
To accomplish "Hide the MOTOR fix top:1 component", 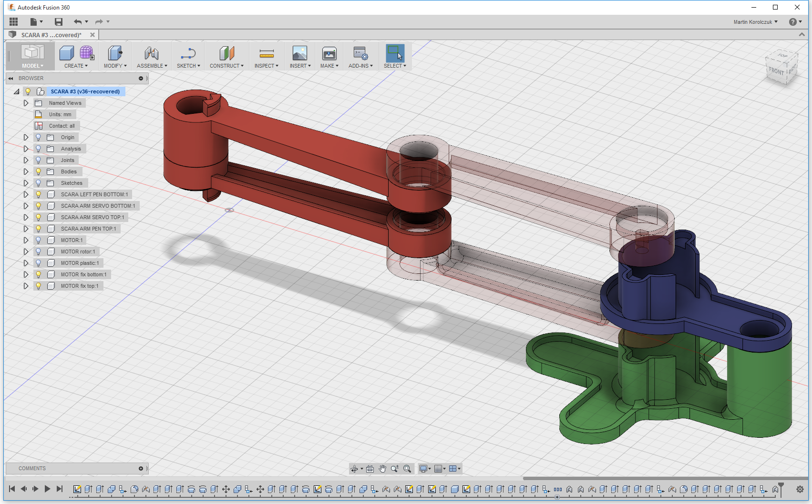I will [x=39, y=286].
